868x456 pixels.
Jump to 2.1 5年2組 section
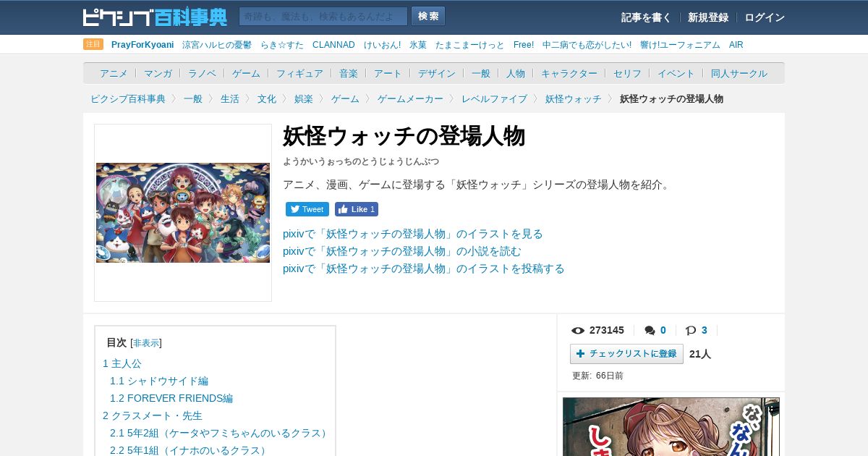click(221, 433)
